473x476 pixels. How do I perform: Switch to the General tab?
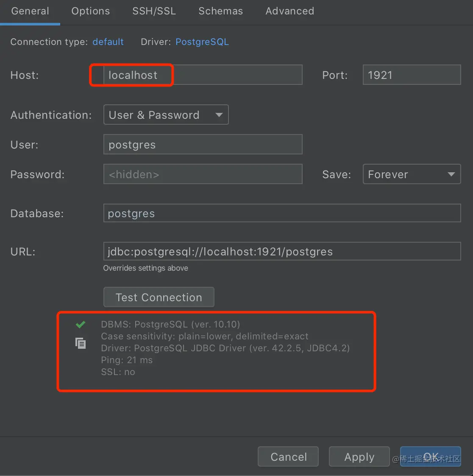(x=30, y=11)
